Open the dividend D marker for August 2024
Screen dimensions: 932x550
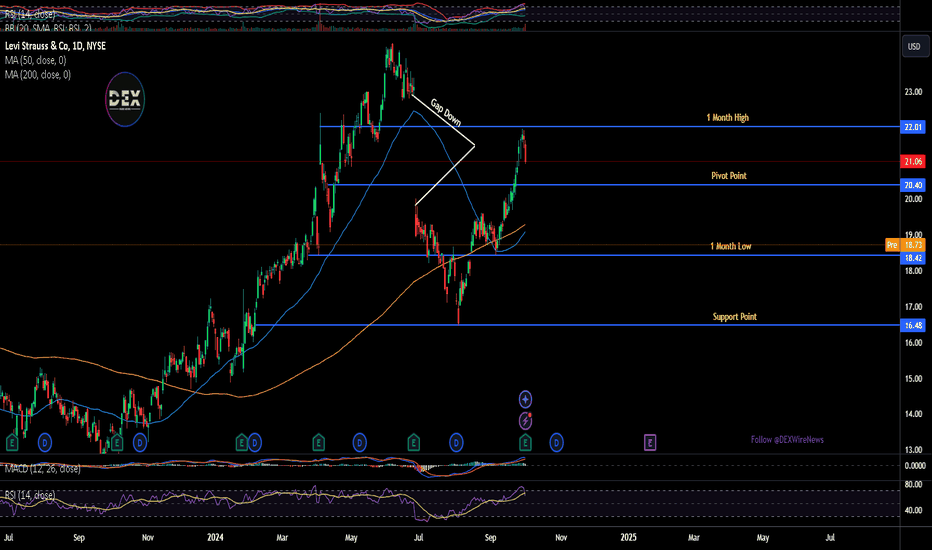pyautogui.click(x=456, y=442)
